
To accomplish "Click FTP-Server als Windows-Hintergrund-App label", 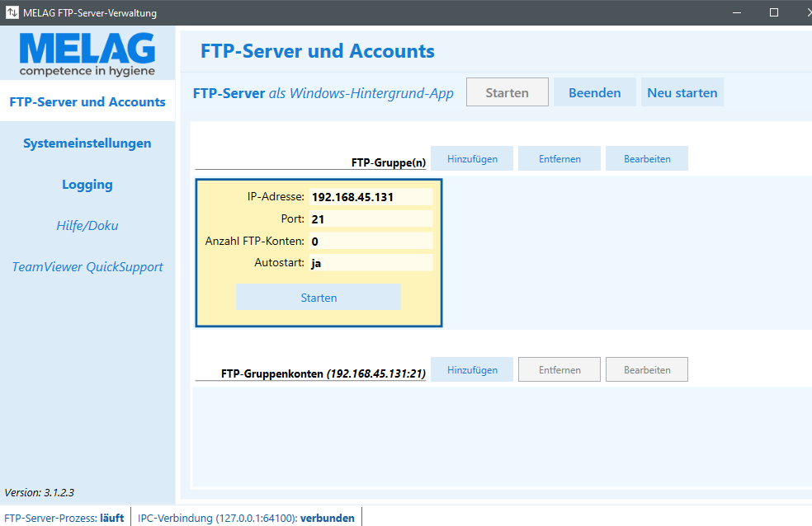I will point(323,93).
